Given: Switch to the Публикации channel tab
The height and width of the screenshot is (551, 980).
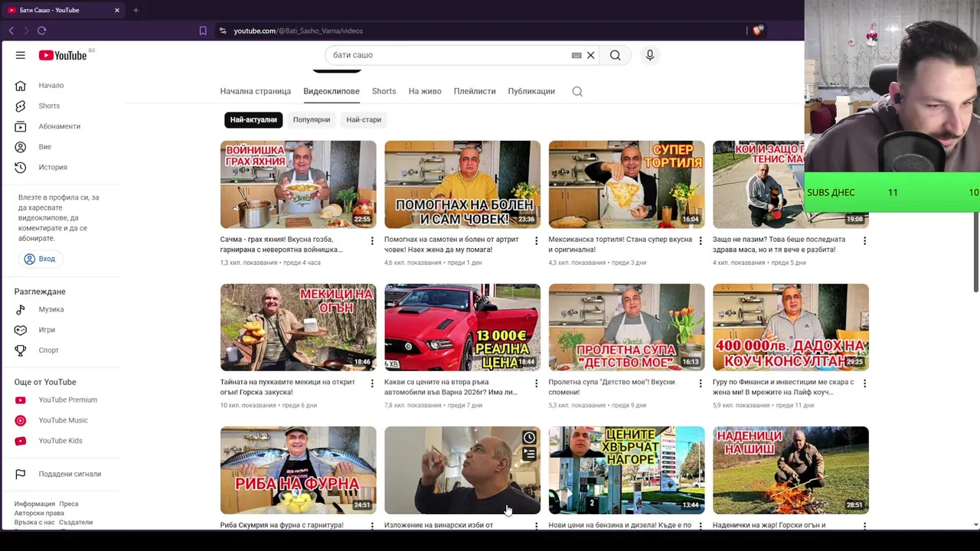Looking at the screenshot, I should pos(531,91).
